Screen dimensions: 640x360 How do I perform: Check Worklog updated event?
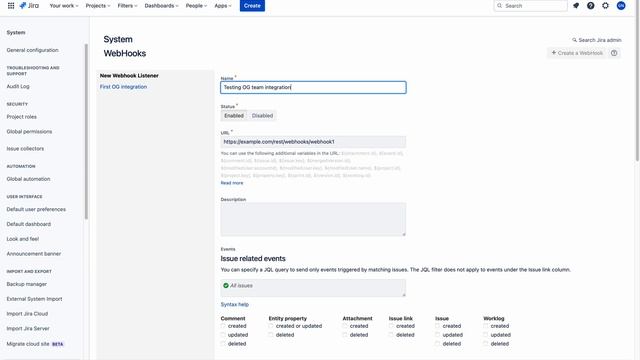click(x=486, y=335)
